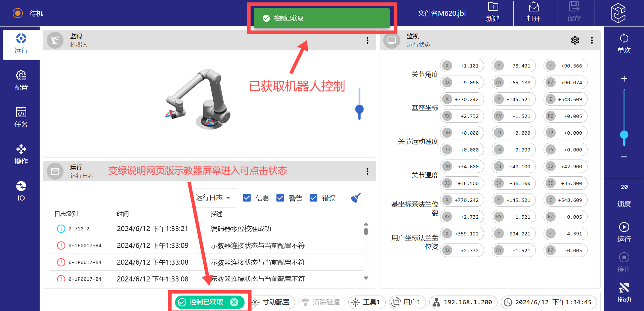
Task: Uncheck the 信息 checkbox
Action: click(247, 198)
